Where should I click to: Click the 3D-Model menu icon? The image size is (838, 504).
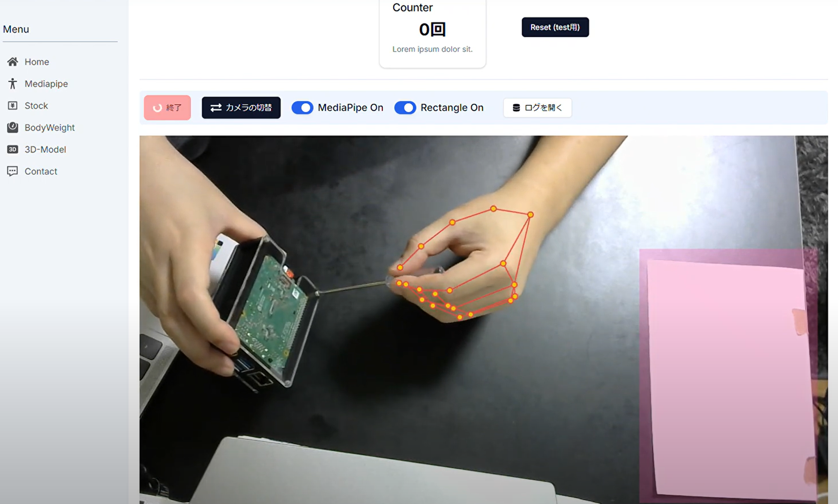pyautogui.click(x=12, y=149)
